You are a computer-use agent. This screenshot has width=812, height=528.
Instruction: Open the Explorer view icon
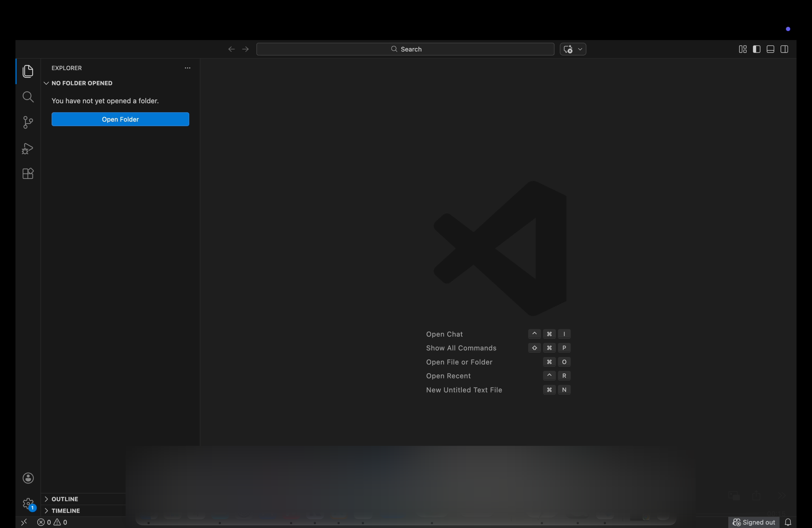click(x=28, y=71)
